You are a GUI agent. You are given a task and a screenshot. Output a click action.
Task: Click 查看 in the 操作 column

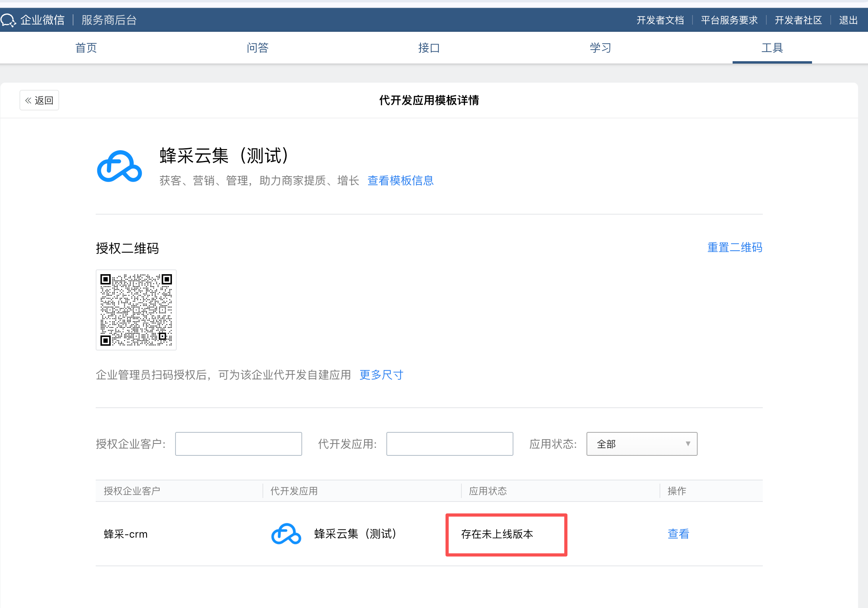(x=678, y=534)
